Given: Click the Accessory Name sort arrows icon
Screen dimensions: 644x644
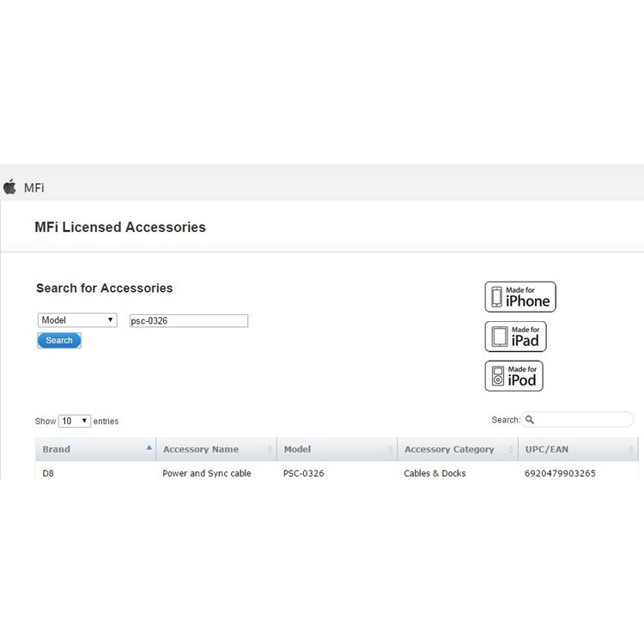Looking at the screenshot, I should click(x=270, y=450).
